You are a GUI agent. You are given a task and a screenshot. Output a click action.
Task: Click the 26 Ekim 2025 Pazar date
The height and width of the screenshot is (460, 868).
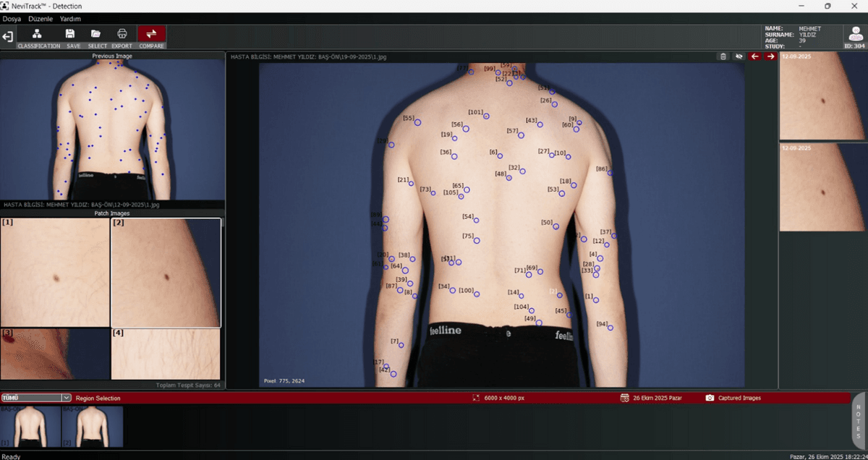tap(658, 399)
